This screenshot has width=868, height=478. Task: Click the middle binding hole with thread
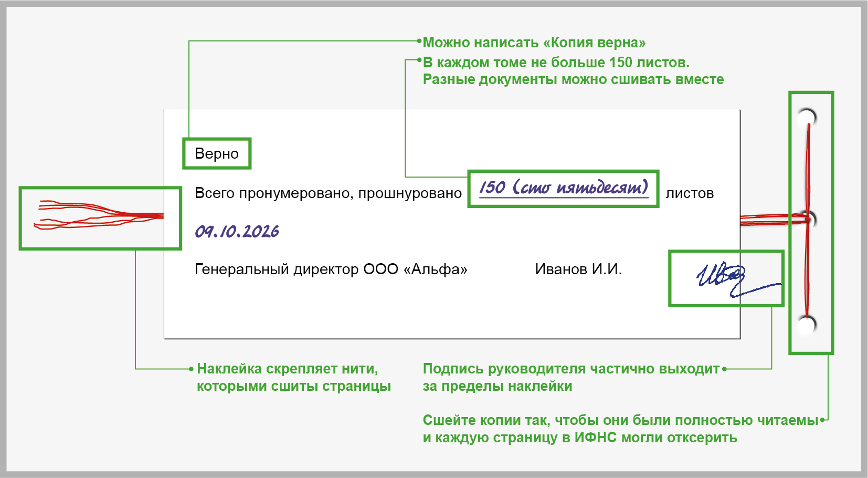tap(809, 220)
